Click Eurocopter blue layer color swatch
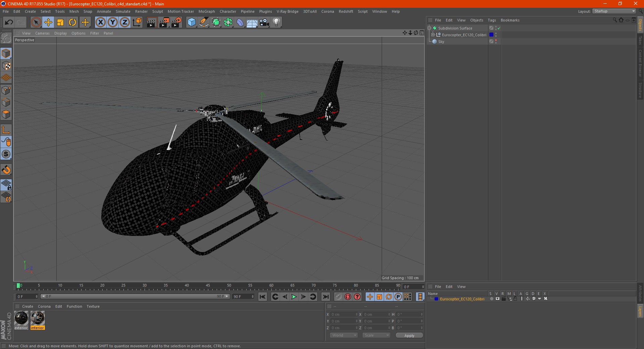 point(491,35)
